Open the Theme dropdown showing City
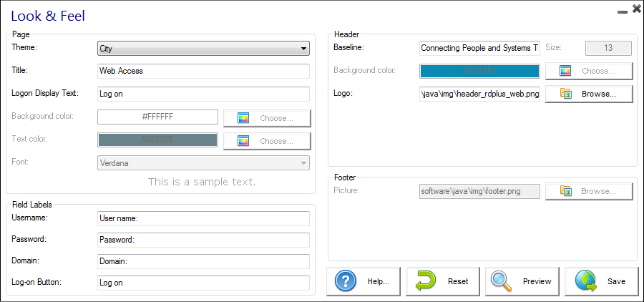 pos(203,49)
